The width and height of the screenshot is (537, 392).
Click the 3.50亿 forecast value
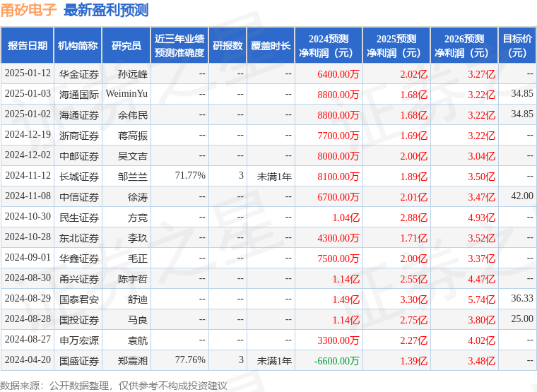[481, 177]
